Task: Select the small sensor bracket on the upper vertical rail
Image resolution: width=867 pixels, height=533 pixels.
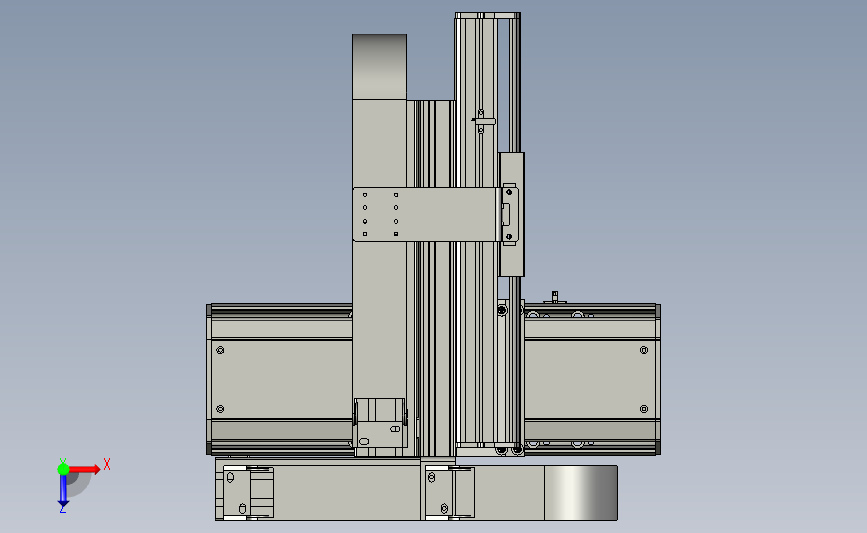Action: point(482,121)
